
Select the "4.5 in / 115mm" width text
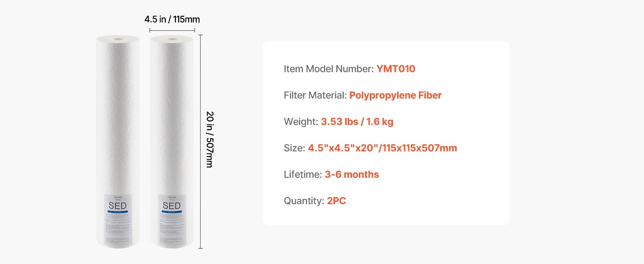coord(172,19)
